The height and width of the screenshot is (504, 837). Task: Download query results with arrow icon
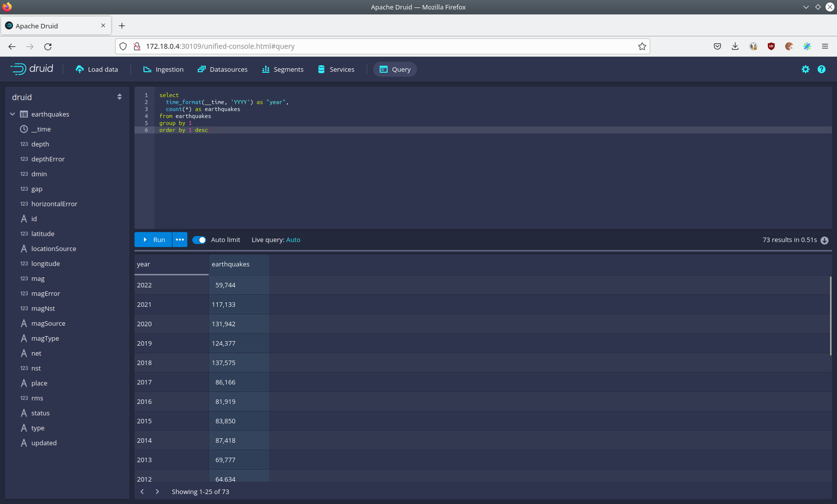click(825, 240)
